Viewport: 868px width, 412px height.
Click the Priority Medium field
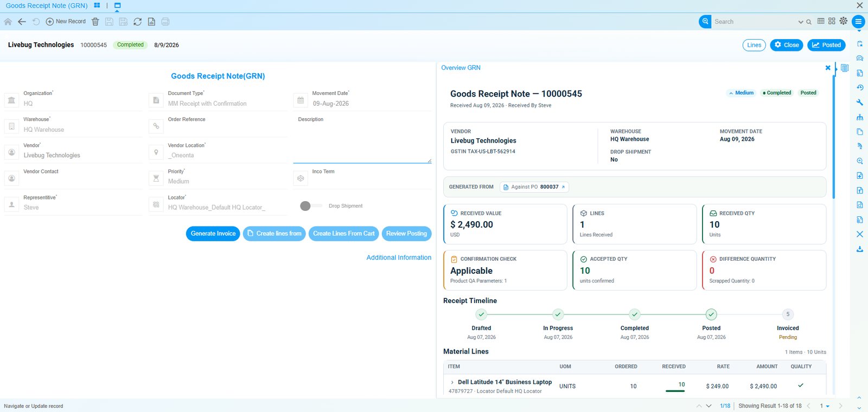pos(227,182)
